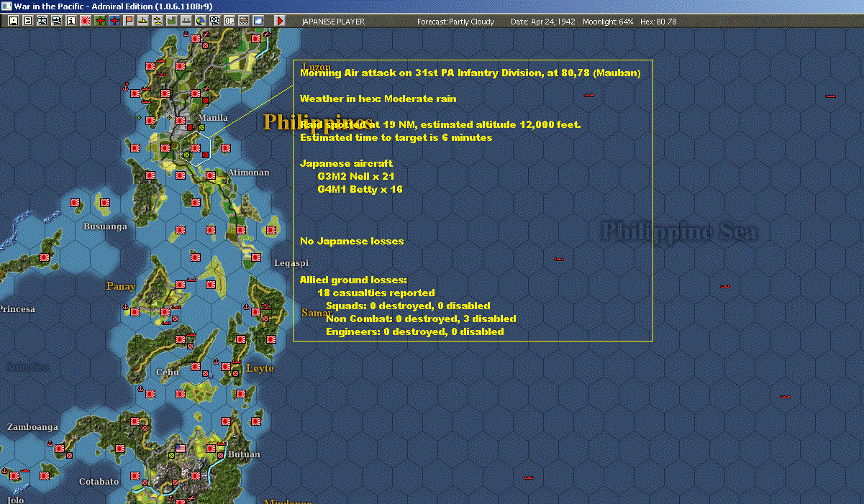Screen dimensions: 864x504
Task: Open the globe toolbar icon
Action: [201, 21]
